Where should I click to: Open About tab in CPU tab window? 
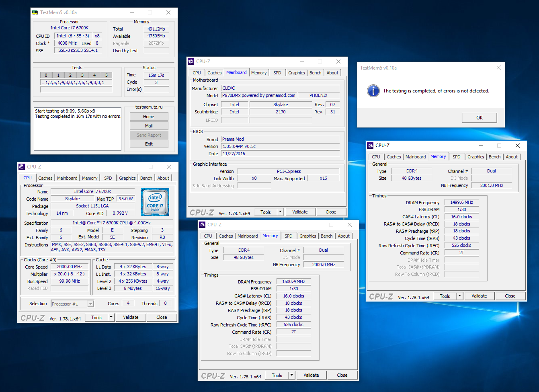click(163, 178)
